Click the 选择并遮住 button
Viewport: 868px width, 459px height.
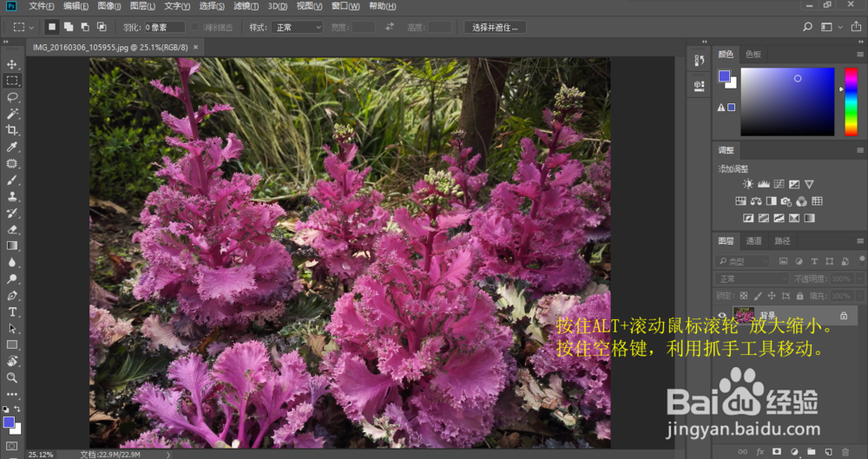pos(495,27)
